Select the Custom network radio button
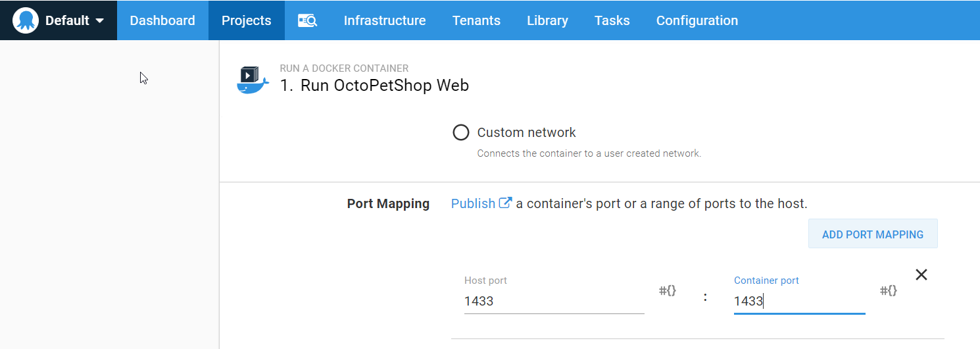Screen dimensions: 980x349 tap(461, 132)
